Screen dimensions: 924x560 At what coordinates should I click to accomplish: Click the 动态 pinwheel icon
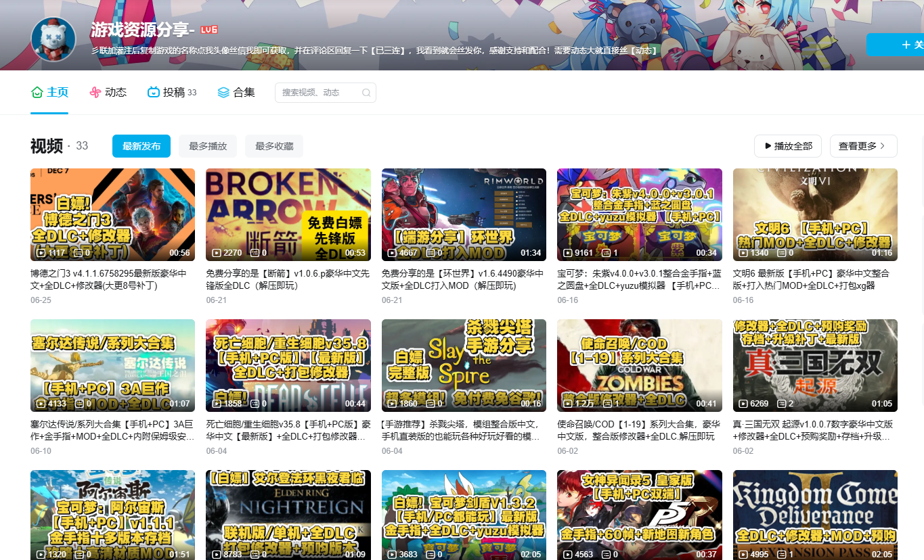pyautogui.click(x=95, y=92)
